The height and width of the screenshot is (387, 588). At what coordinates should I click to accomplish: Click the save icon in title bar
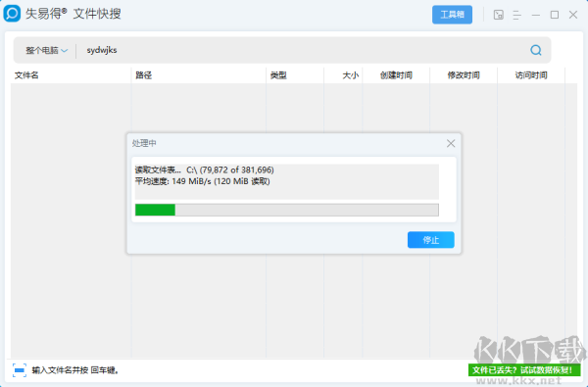click(x=499, y=15)
